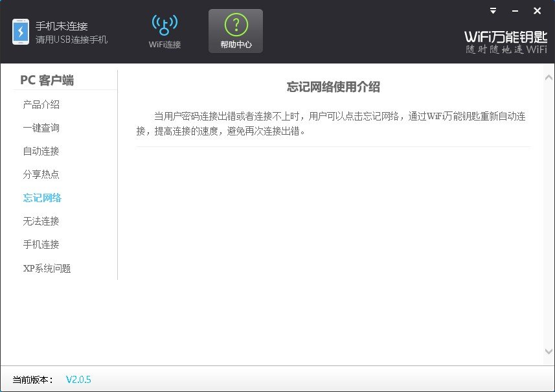555x392 pixels.
Task: Click the 手机连接 sidebar entry
Action: (x=42, y=244)
